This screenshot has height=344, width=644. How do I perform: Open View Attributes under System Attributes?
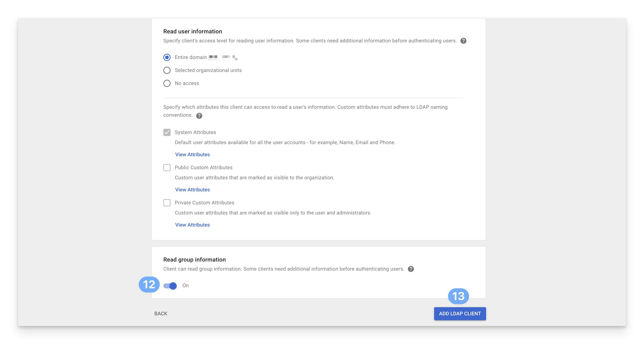[x=192, y=155]
